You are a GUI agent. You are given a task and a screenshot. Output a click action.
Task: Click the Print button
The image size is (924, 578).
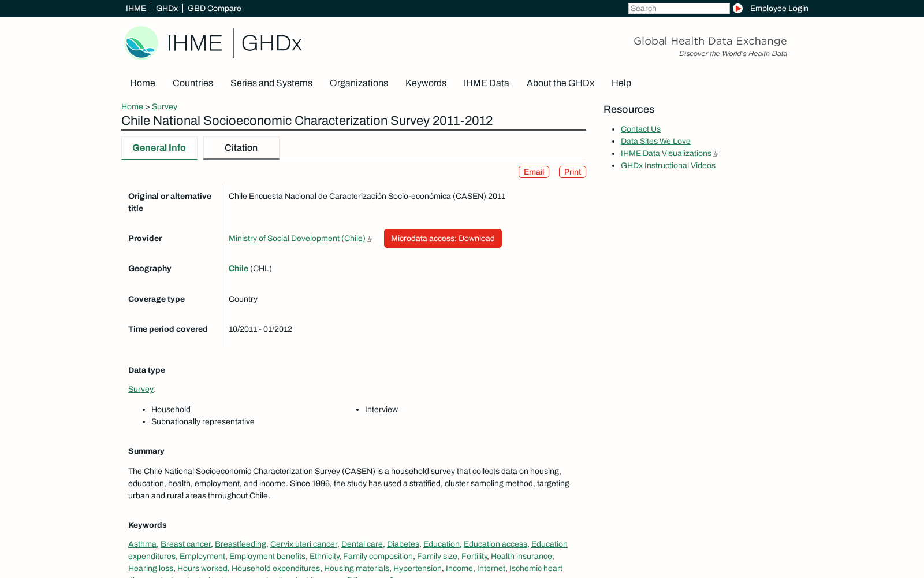572,172
